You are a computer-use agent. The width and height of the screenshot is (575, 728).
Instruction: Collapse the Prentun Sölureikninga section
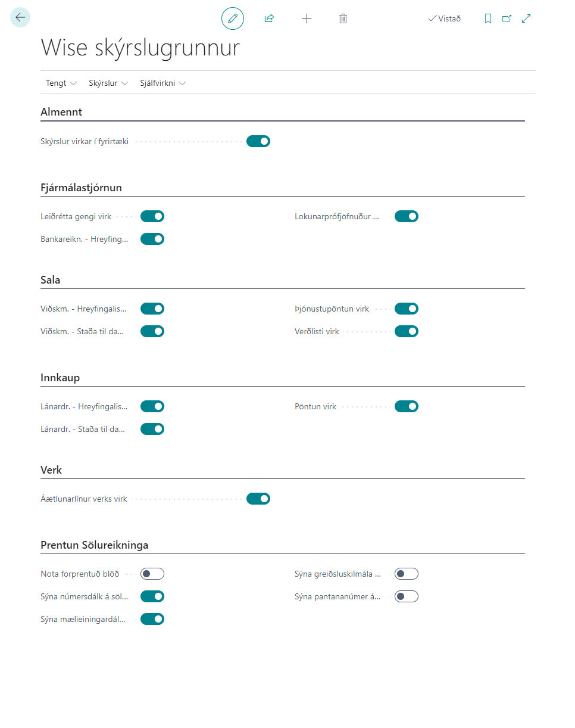(94, 545)
